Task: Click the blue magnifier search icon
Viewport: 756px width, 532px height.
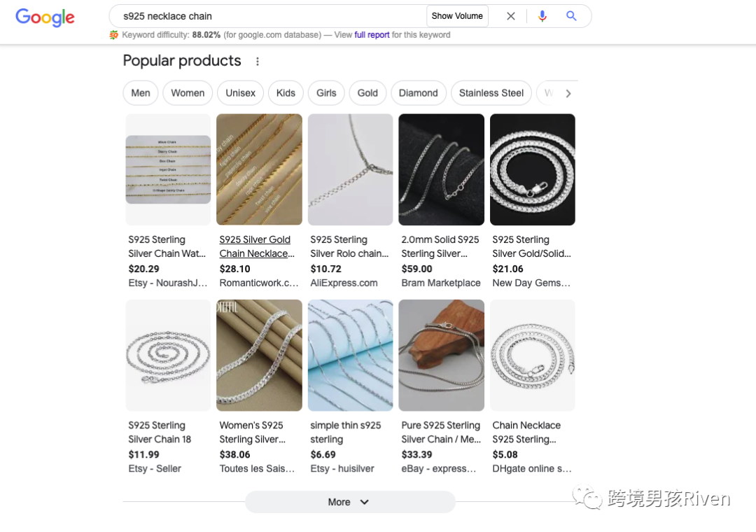Action: click(571, 16)
